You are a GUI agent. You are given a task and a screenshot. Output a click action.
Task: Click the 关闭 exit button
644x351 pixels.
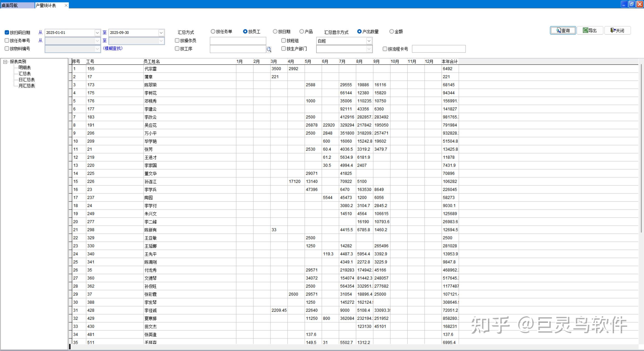pos(617,30)
